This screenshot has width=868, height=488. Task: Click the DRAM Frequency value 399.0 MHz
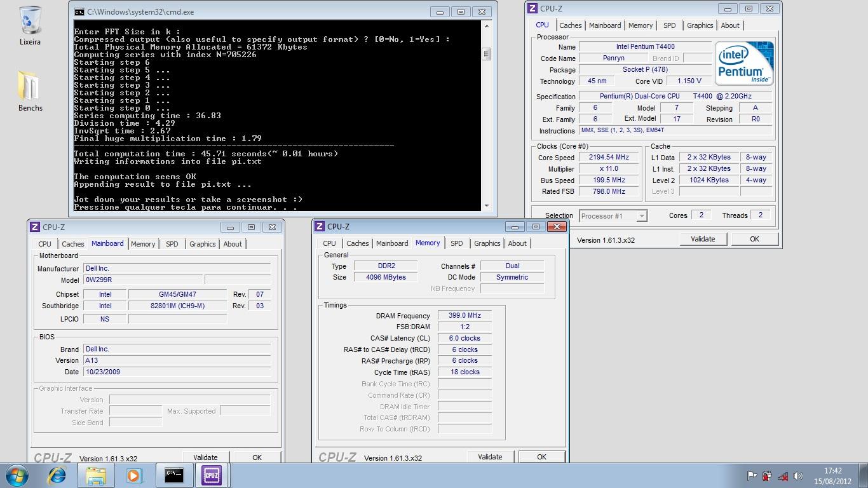point(465,315)
